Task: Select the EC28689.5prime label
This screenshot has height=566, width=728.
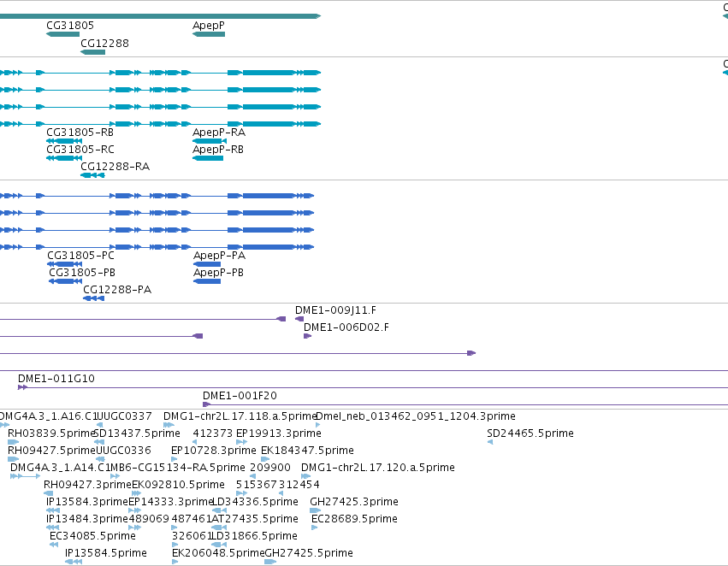Action: coord(354,519)
